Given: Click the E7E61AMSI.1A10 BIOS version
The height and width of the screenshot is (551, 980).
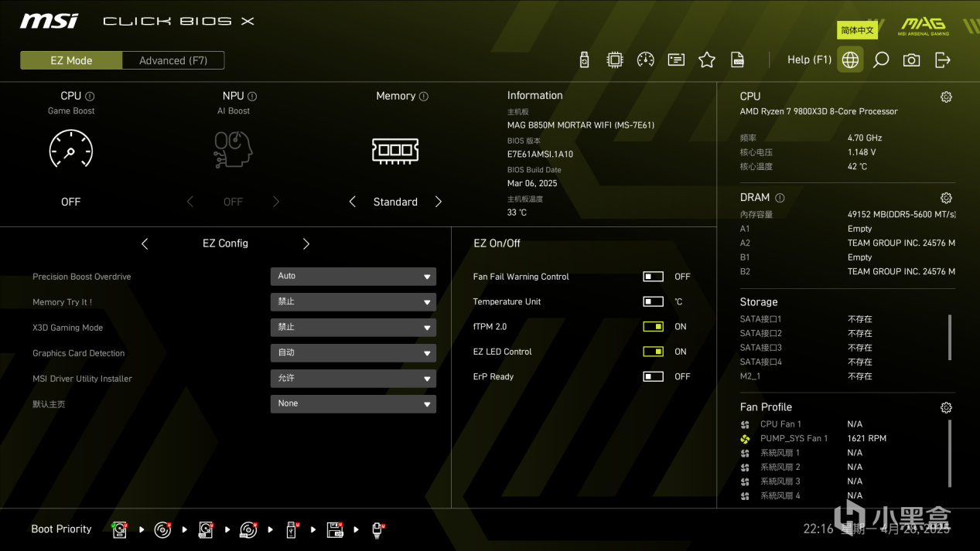Looking at the screenshot, I should tap(540, 155).
